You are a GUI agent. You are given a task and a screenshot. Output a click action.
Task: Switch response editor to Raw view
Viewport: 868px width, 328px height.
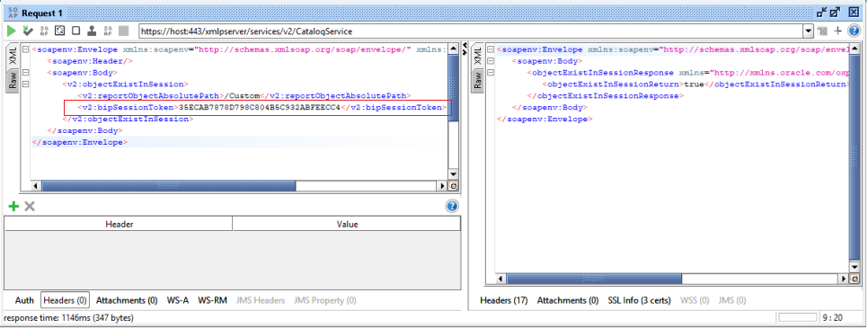click(x=477, y=80)
